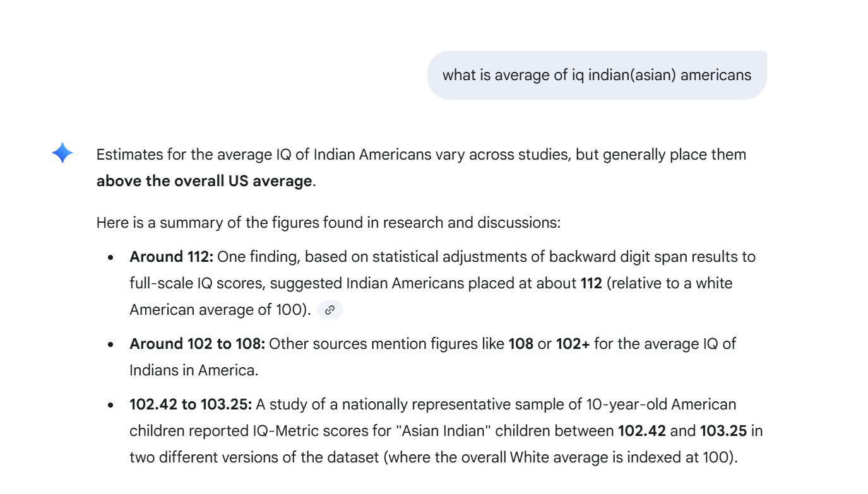Click the Gemini sparkle icon beside the response
The width and height of the screenshot is (868, 494).
pyautogui.click(x=62, y=153)
